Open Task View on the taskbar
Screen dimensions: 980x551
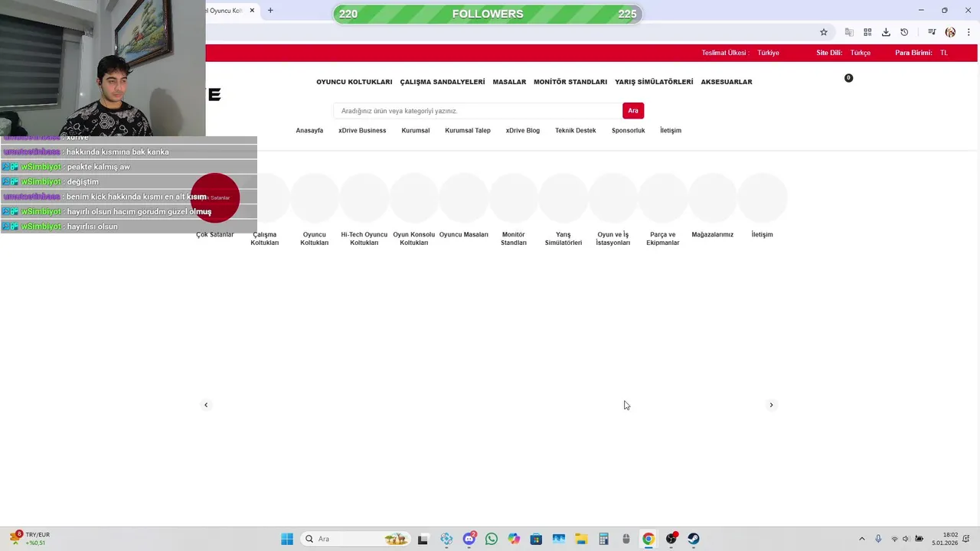point(423,539)
